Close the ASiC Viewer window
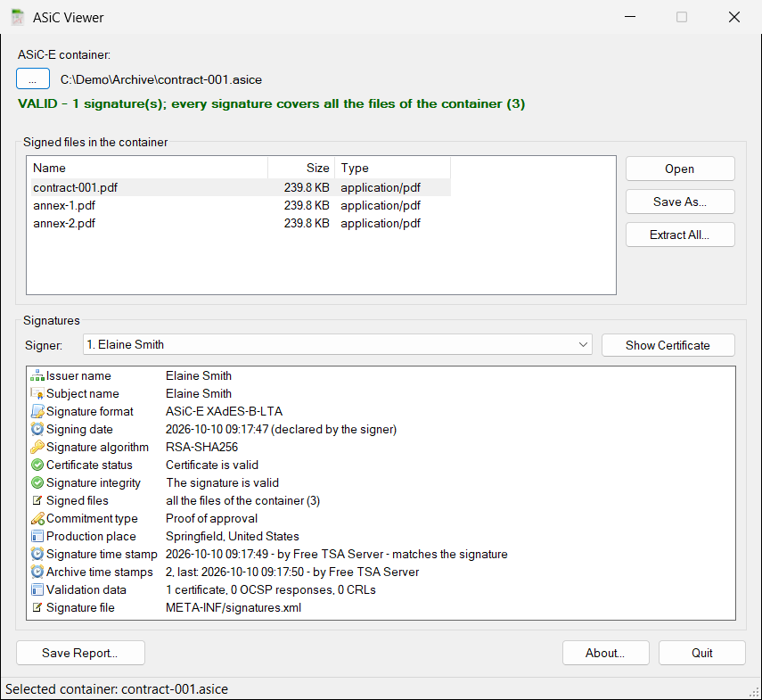This screenshot has height=700, width=762. coord(734,17)
